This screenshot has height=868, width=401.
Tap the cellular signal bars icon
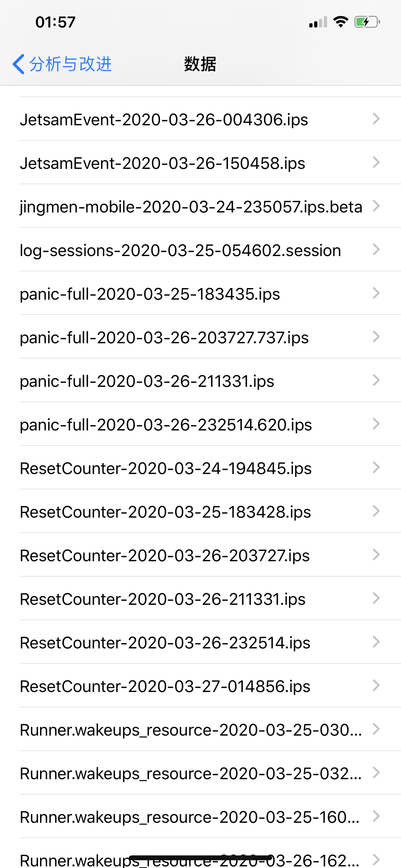[318, 22]
